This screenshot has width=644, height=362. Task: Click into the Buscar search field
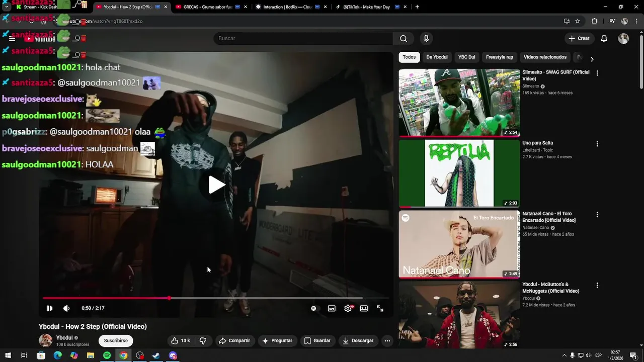pos(303,39)
